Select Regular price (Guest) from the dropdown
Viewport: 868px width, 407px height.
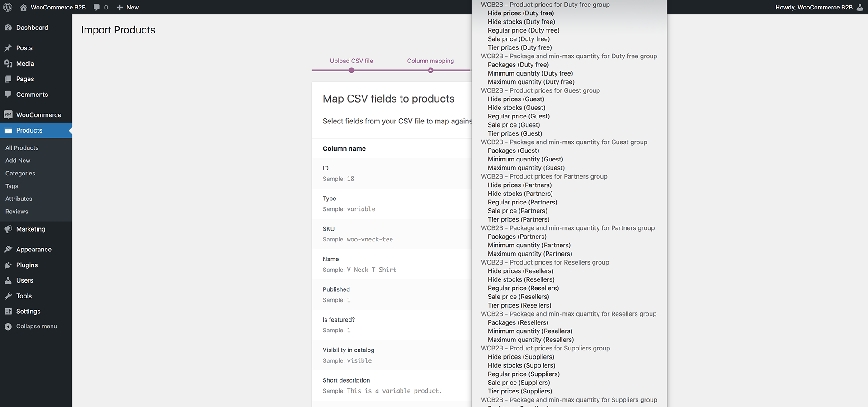(518, 116)
